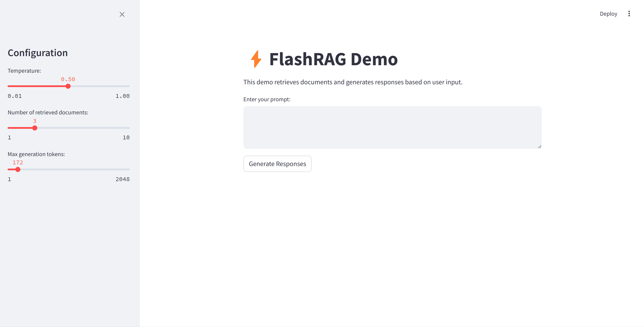Click the FlashRAG Demo title heading

(x=333, y=59)
